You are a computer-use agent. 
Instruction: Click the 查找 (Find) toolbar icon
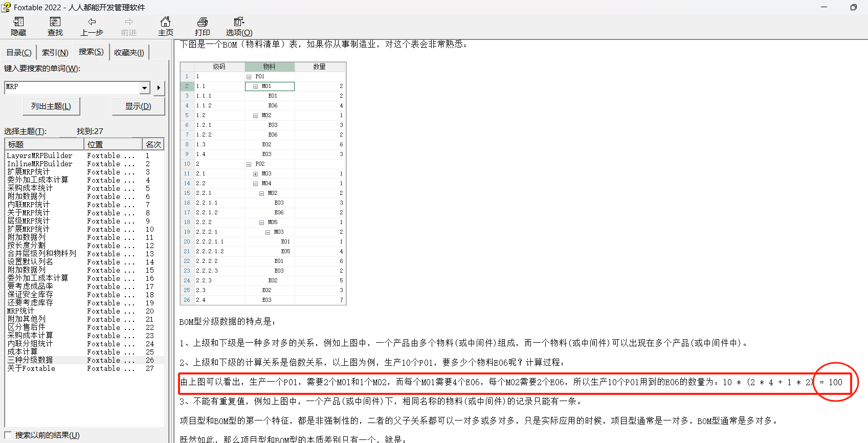pyautogui.click(x=55, y=21)
